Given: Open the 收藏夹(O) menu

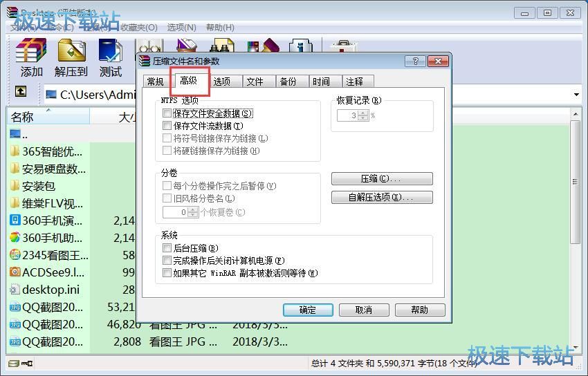Looking at the screenshot, I should tap(139, 28).
